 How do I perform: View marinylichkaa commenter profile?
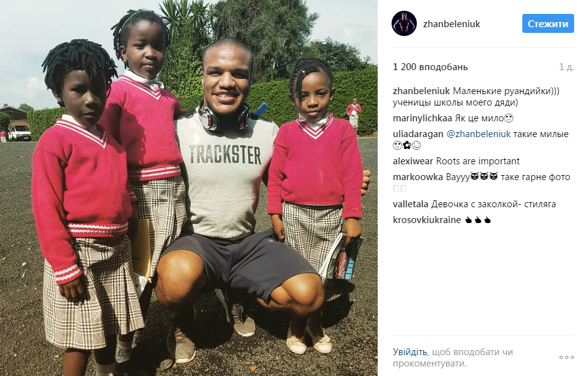(423, 119)
